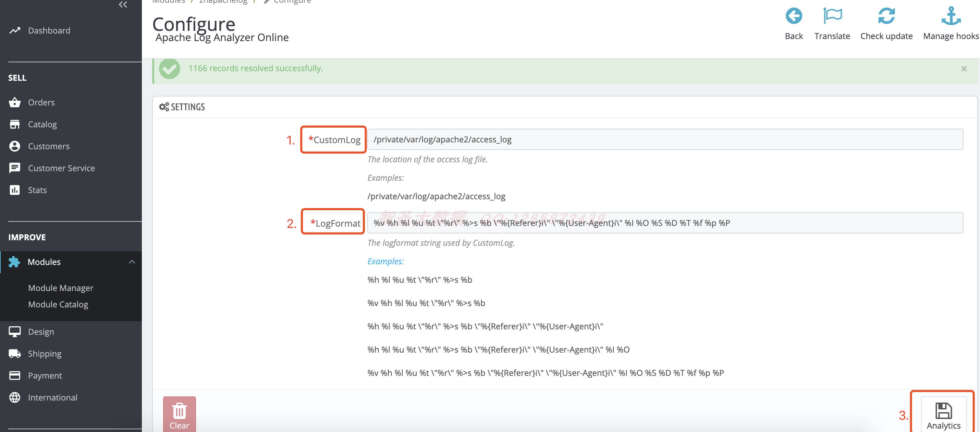
Task: Open the Catalog section
Action: point(42,124)
